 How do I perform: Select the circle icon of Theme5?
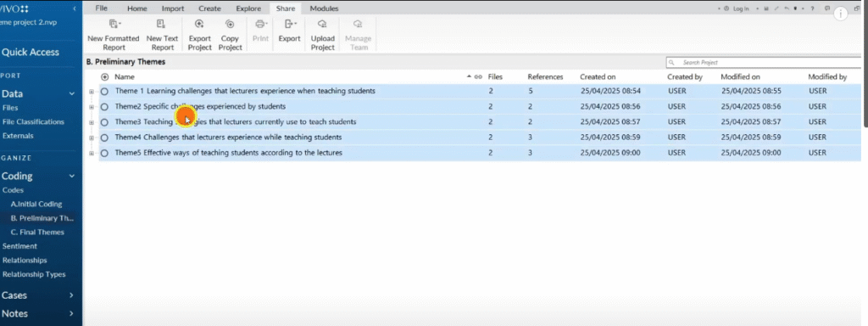[104, 153]
